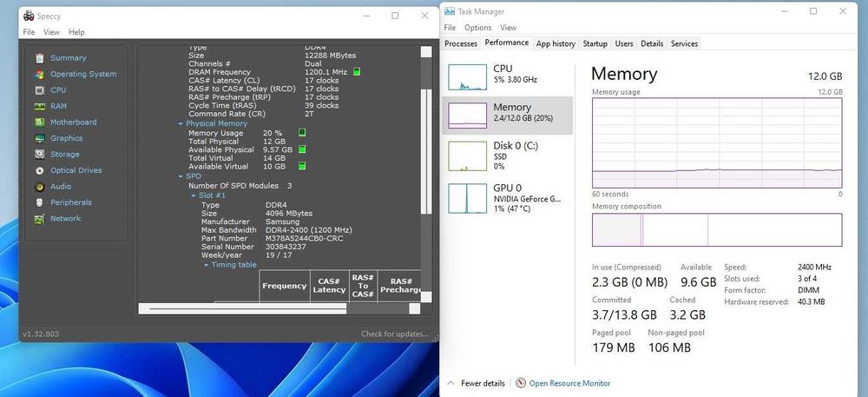
Task: Open Task Manager File menu
Action: tap(450, 27)
